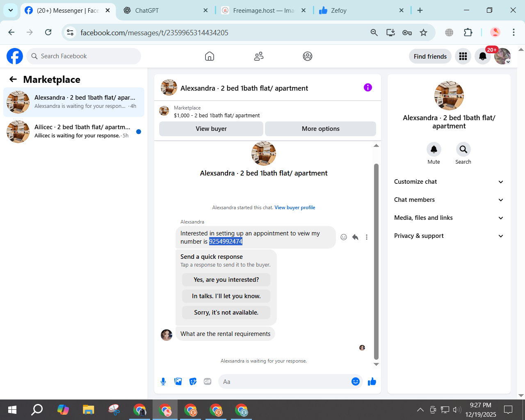This screenshot has height=420, width=525.
Task: Open more options dots beside the message
Action: click(x=367, y=237)
